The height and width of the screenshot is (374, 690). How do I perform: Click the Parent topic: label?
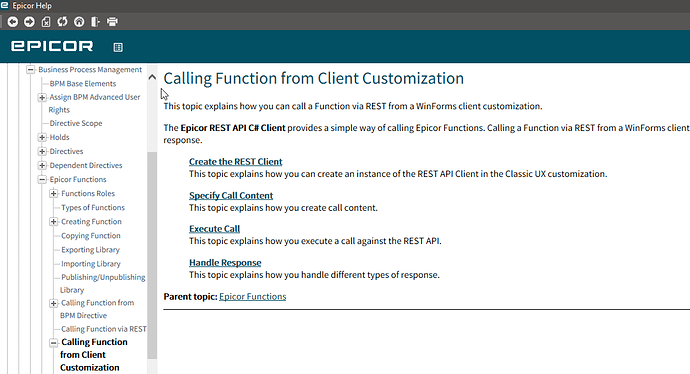[190, 297]
